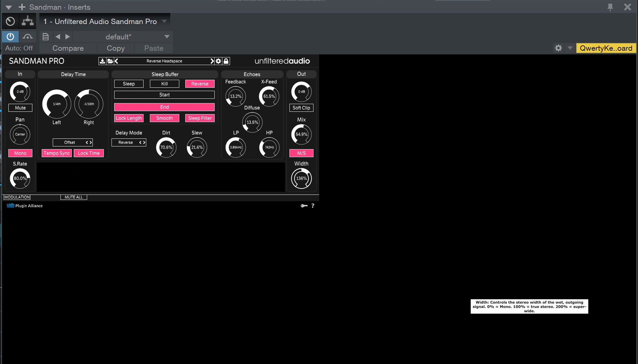Disable the Mono toggle
The width and height of the screenshot is (638, 364).
(20, 153)
